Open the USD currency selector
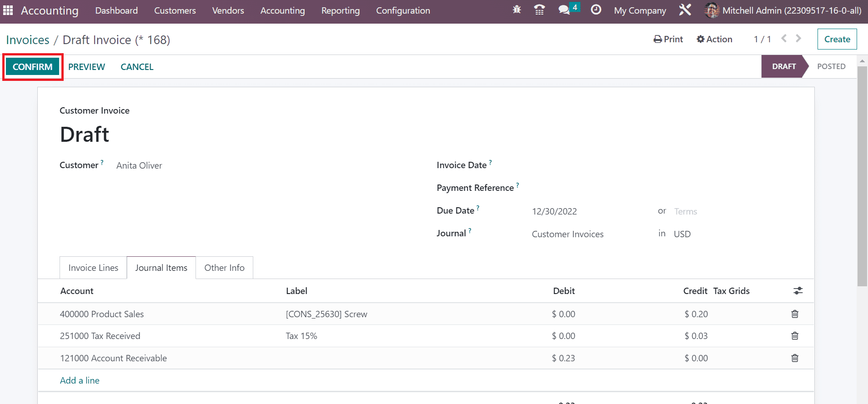The width and height of the screenshot is (868, 404). coord(682,234)
